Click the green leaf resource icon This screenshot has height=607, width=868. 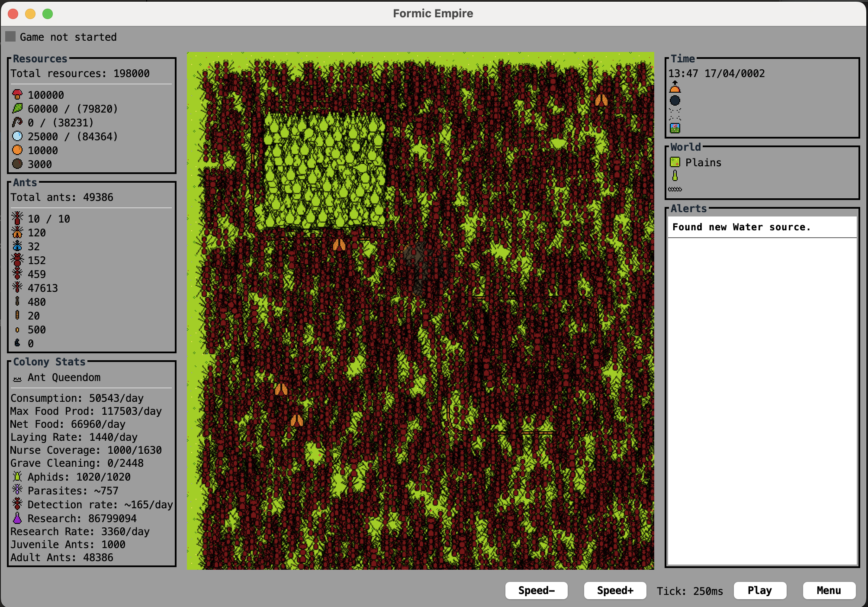(x=17, y=108)
